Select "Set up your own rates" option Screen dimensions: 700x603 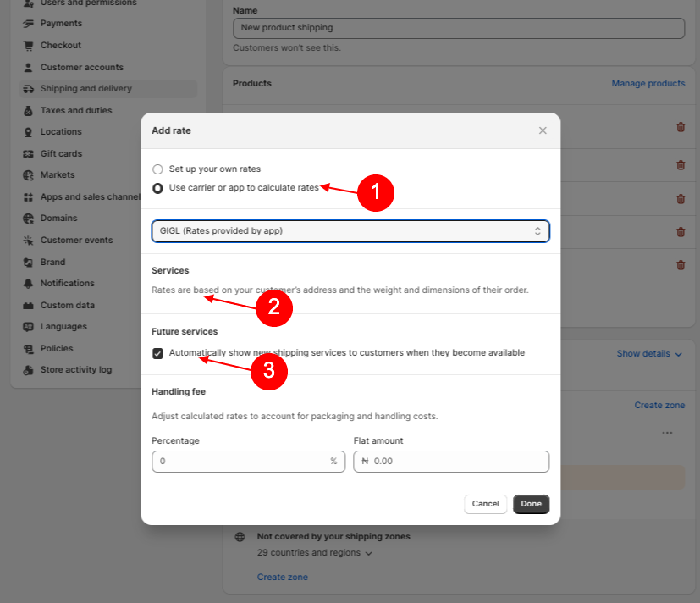pyautogui.click(x=157, y=169)
